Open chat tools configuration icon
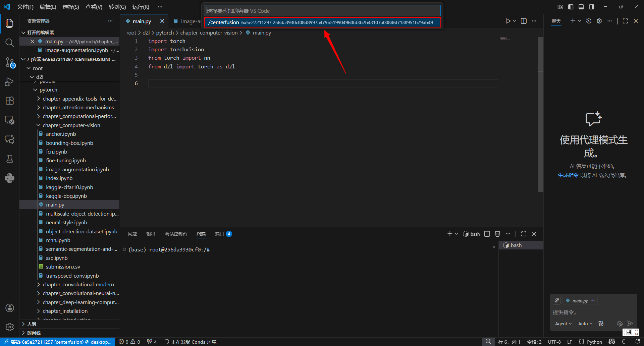This screenshot has width=644, height=346. (601, 324)
